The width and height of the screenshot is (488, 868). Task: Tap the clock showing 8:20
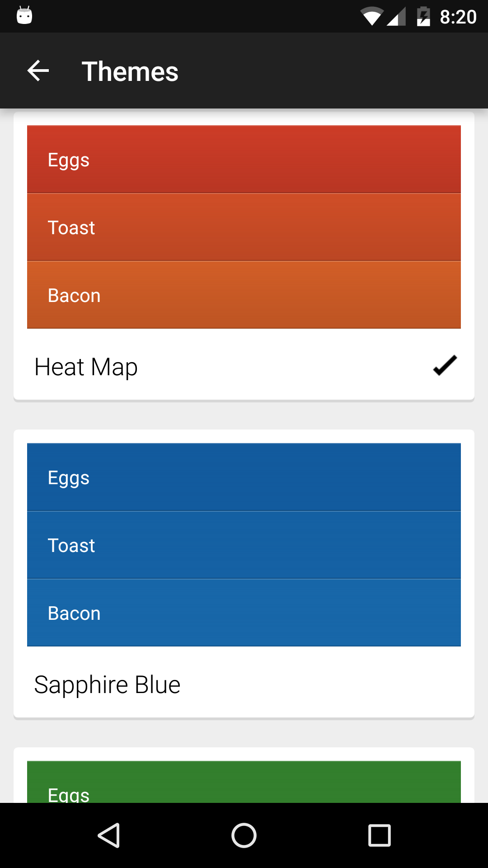coord(458,17)
